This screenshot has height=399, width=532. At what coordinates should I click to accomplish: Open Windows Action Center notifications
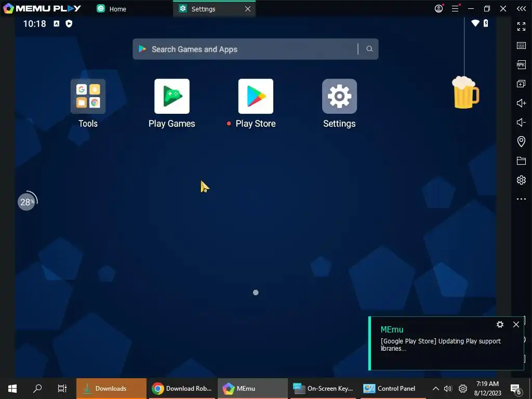516,389
